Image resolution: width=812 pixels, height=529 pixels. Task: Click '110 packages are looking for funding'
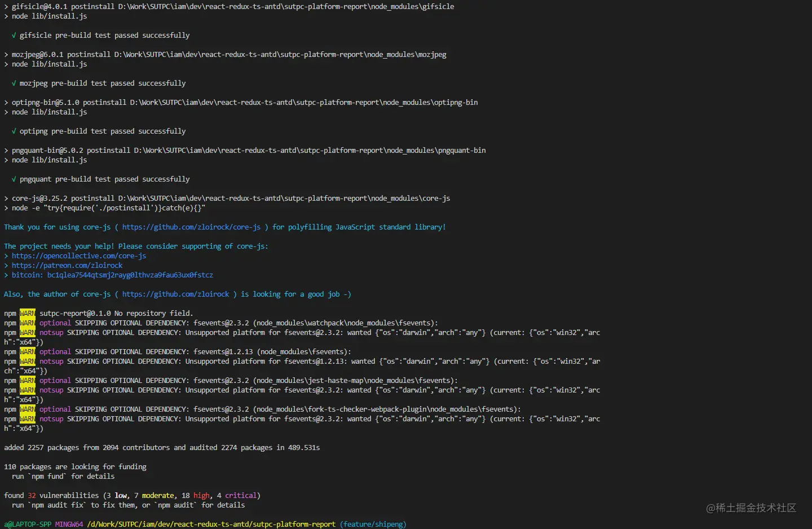[x=75, y=467]
